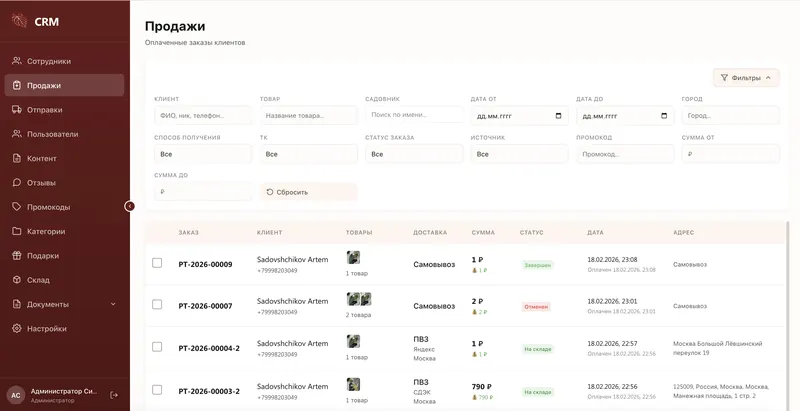Go to the Промокоды section
The image size is (800, 411).
tap(64, 207)
